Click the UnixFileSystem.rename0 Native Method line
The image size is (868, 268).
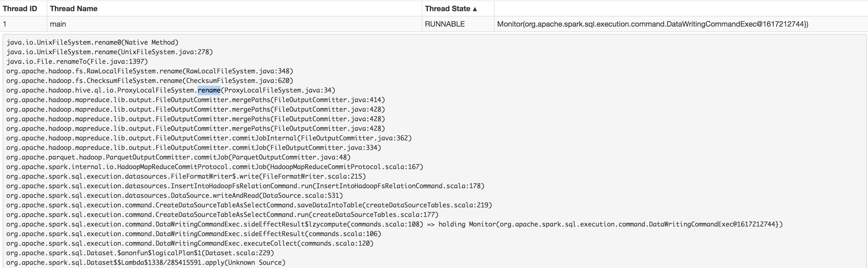(92, 43)
